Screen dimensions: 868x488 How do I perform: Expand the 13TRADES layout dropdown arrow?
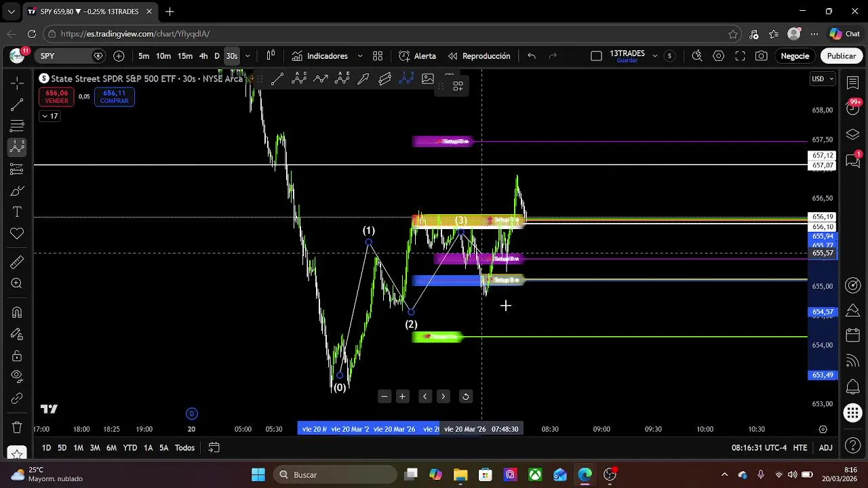coord(654,56)
